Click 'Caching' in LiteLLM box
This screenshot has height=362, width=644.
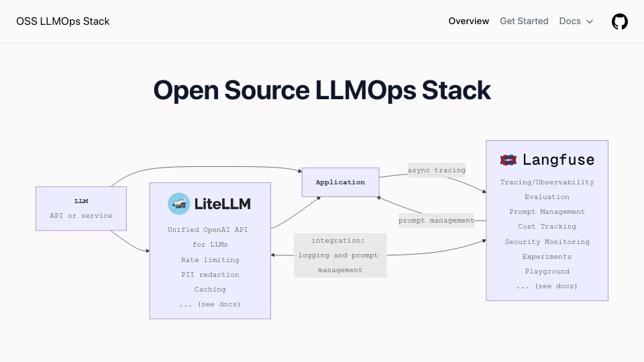(x=210, y=290)
